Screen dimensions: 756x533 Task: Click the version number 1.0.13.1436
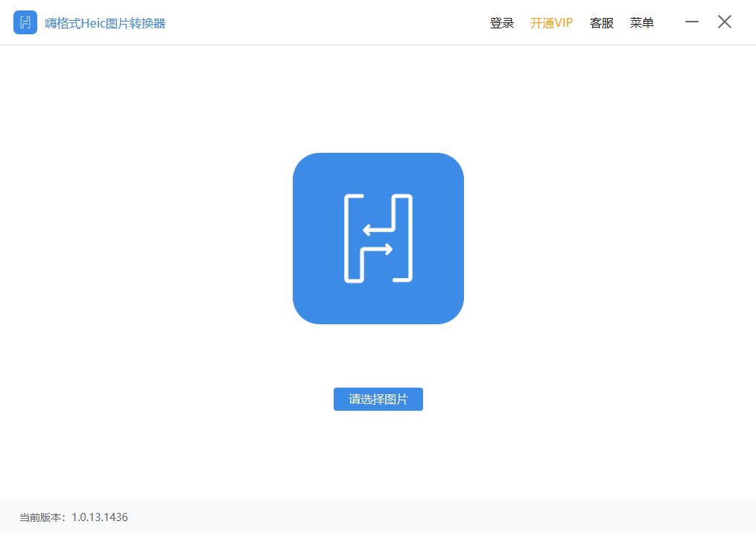pos(100,517)
